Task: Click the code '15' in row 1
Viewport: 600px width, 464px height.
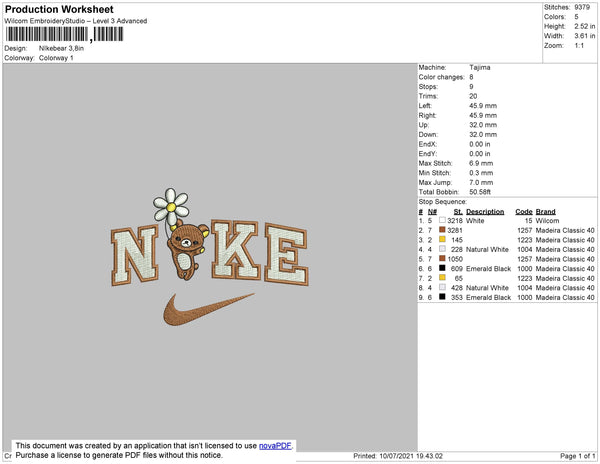Action: (528, 221)
